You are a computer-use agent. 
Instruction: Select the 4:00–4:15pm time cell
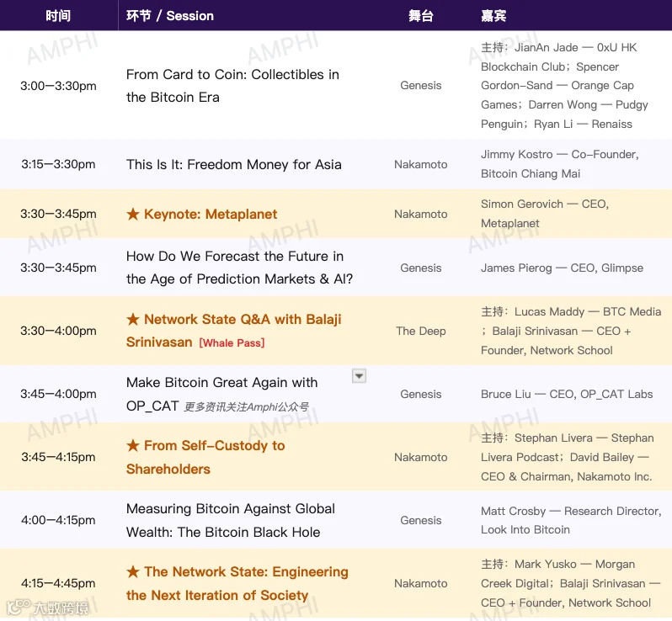tap(58, 520)
